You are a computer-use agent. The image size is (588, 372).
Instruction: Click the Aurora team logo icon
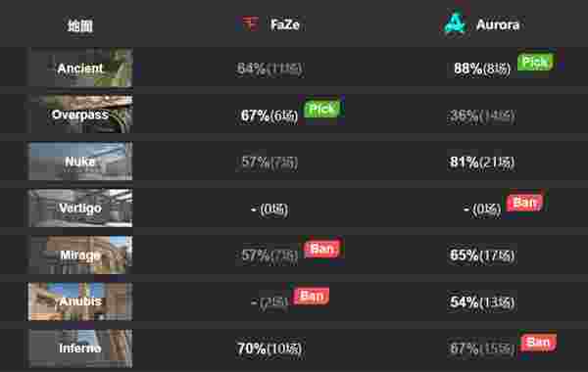pos(455,23)
